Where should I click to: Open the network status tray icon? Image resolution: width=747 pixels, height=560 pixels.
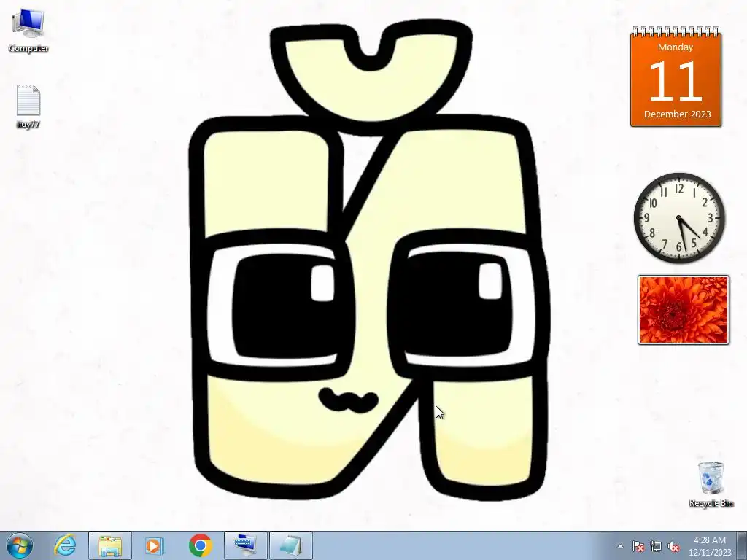tap(656, 546)
